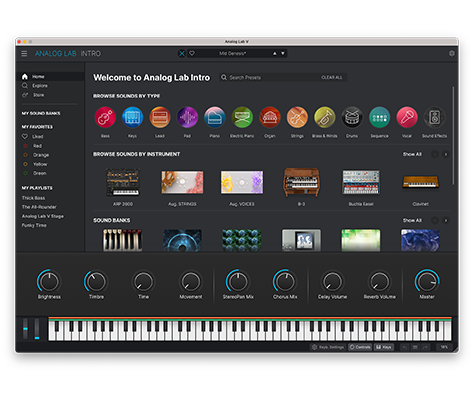Open the B-3 organ instrument thumbnail
Screen dimensions: 473x400
[301, 182]
